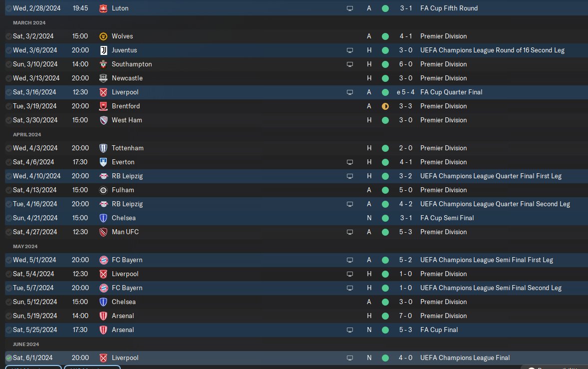Open the 7 - 0 Arsenal match score
Screen dimensions: 588x369
406,316
